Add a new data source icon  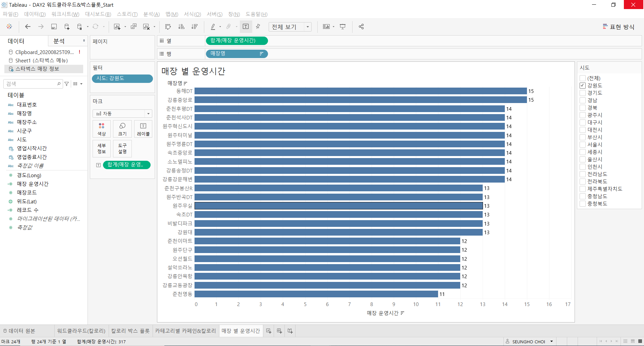pos(67,27)
